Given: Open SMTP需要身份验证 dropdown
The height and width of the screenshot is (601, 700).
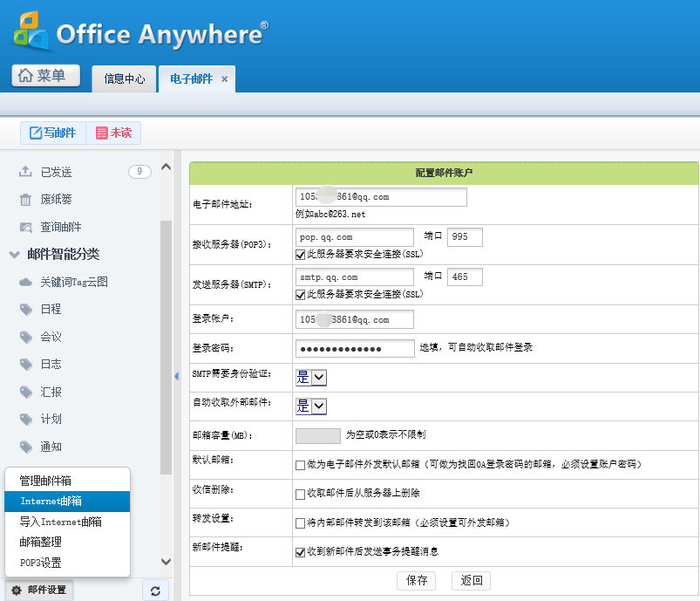Looking at the screenshot, I should [311, 377].
